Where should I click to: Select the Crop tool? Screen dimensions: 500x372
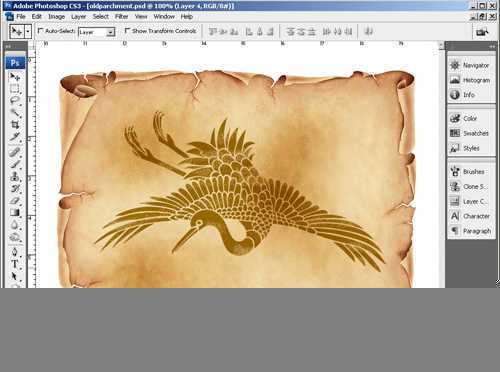pos(15,124)
